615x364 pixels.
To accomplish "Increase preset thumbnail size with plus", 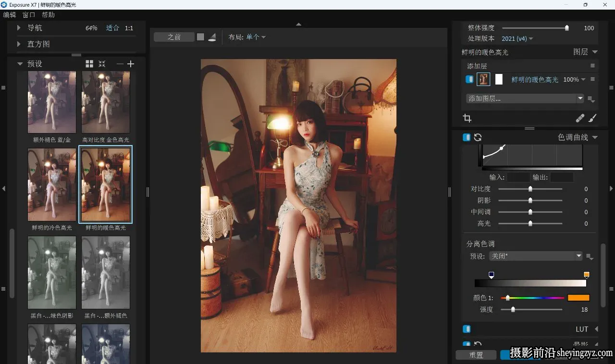I will point(131,64).
